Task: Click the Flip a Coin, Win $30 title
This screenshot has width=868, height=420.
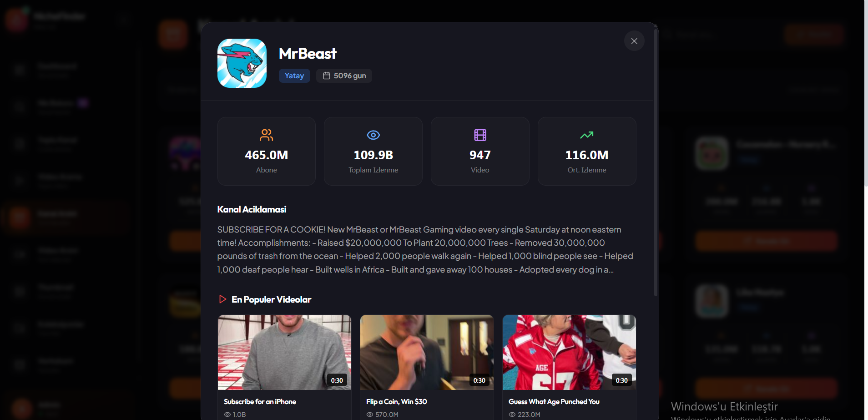Action: click(x=397, y=401)
